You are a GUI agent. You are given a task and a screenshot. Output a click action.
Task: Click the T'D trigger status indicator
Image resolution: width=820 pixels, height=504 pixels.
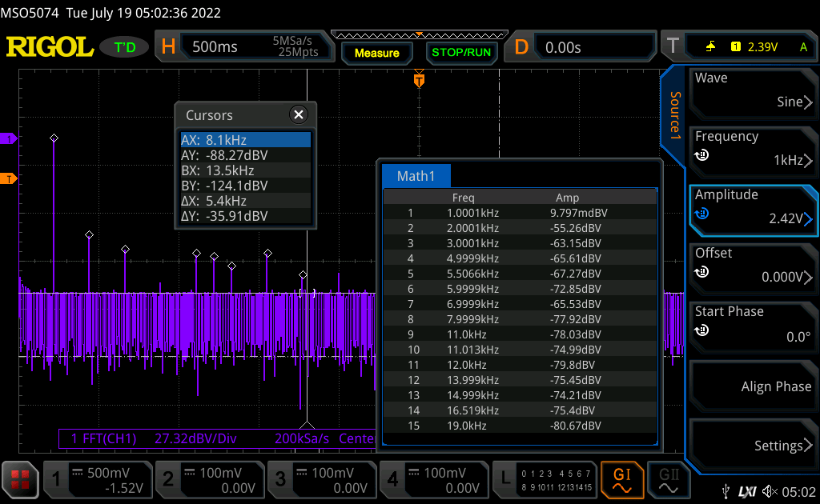(125, 47)
